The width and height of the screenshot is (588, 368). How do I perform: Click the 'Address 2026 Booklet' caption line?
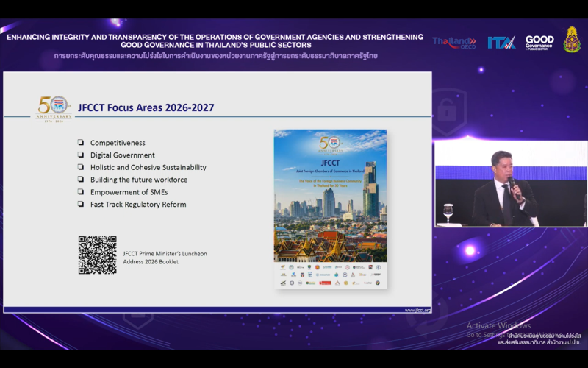click(151, 262)
